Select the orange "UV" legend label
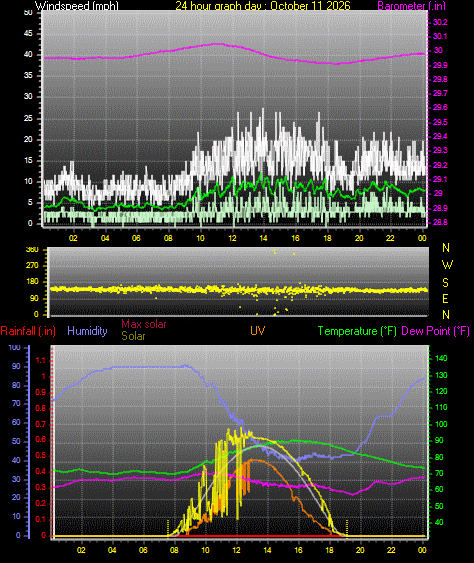 [257, 331]
